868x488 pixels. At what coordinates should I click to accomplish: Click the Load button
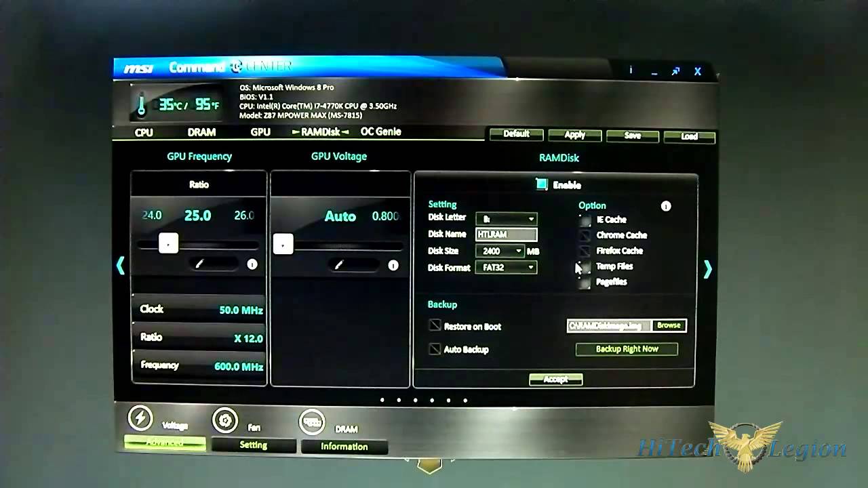click(690, 136)
